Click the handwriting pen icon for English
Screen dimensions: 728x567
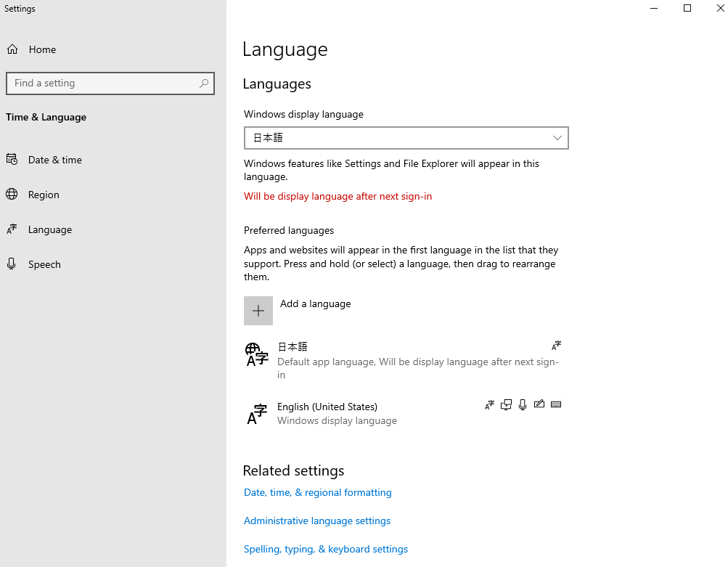(539, 404)
